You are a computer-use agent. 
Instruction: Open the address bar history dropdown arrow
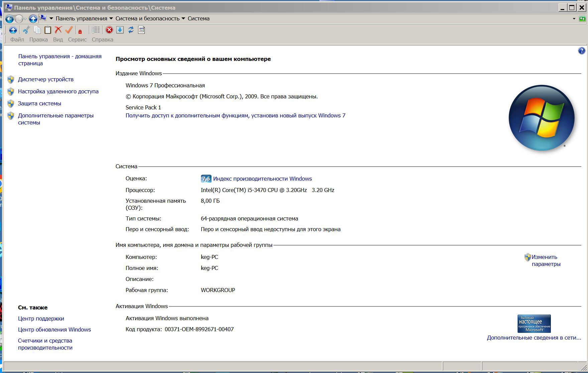click(x=574, y=19)
